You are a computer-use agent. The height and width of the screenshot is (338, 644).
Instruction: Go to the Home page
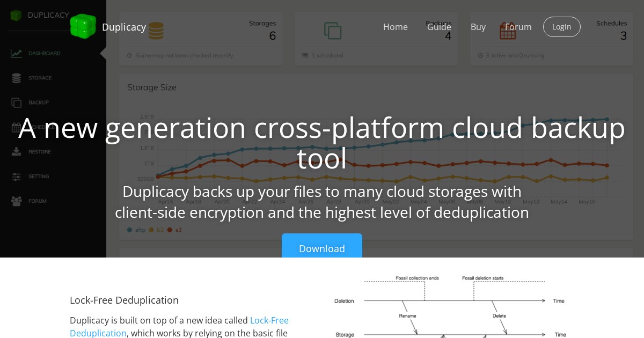click(396, 27)
